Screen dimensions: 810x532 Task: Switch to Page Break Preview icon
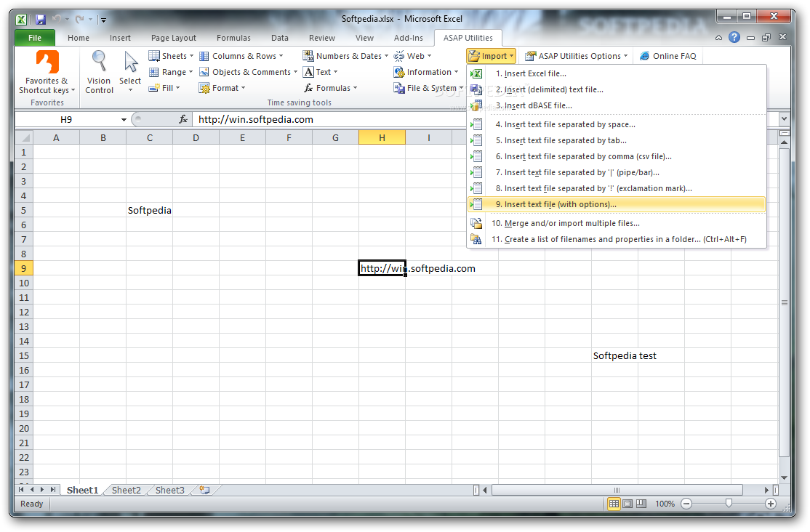641,504
